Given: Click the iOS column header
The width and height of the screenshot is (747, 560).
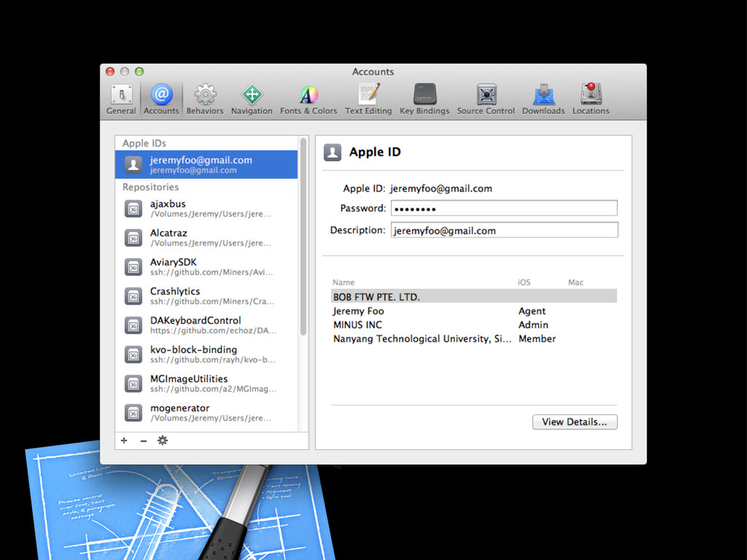Looking at the screenshot, I should pyautogui.click(x=524, y=282).
